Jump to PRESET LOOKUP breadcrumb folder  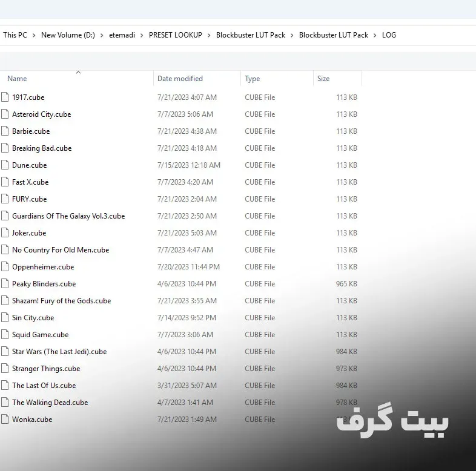[176, 35]
